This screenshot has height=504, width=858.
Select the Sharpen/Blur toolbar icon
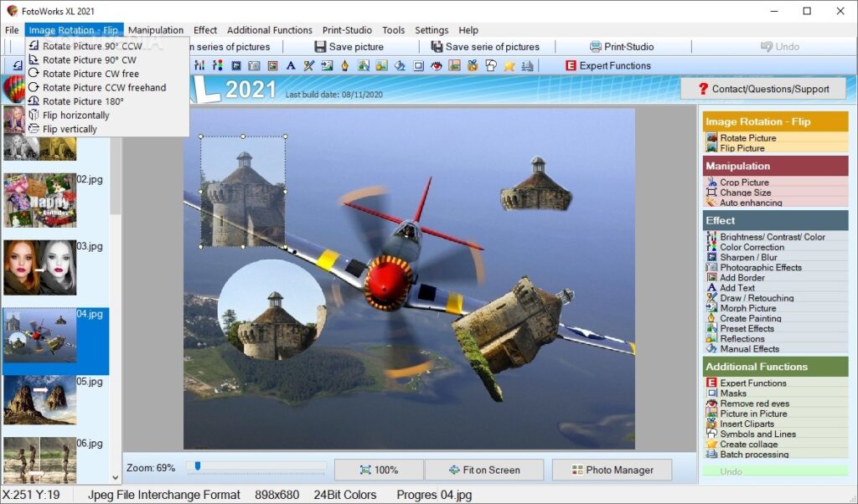pos(235,65)
